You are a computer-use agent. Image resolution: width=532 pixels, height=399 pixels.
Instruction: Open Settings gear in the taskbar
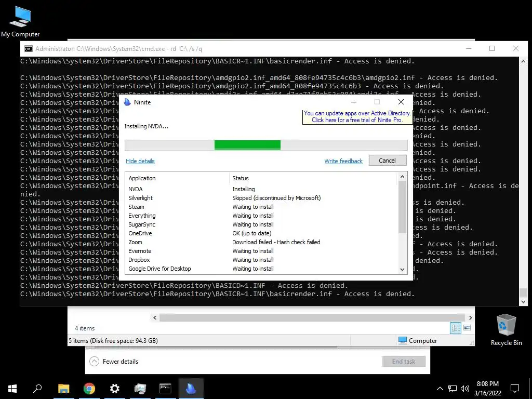click(x=115, y=389)
